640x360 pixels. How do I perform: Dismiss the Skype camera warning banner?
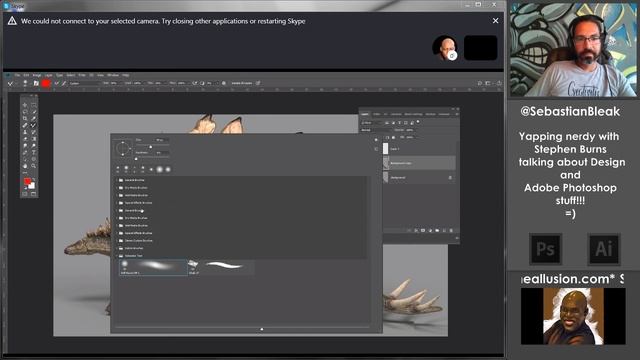tap(495, 20)
